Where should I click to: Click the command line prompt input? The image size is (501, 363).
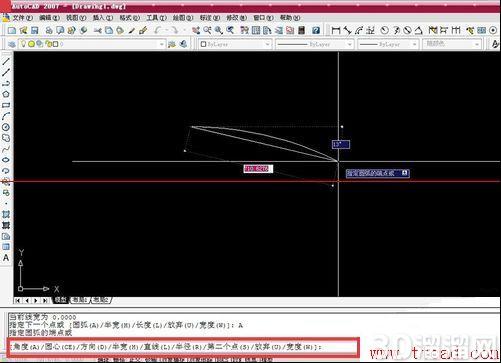click(x=183, y=347)
